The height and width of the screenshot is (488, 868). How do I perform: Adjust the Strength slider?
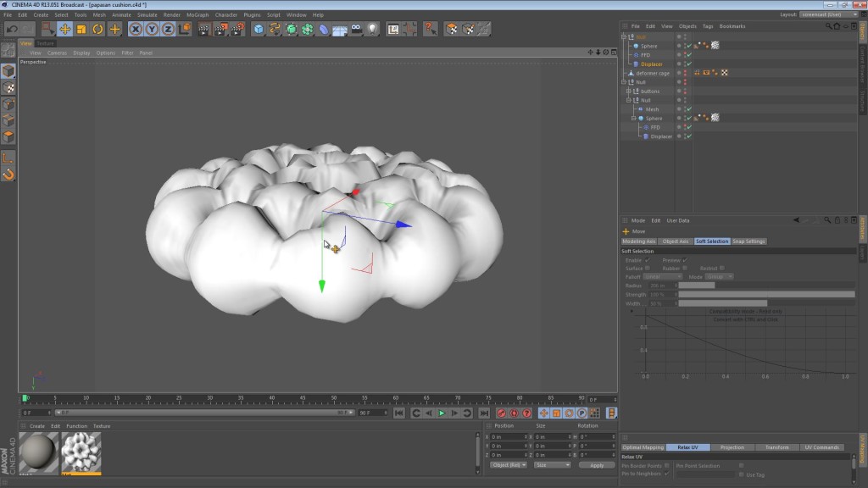766,294
